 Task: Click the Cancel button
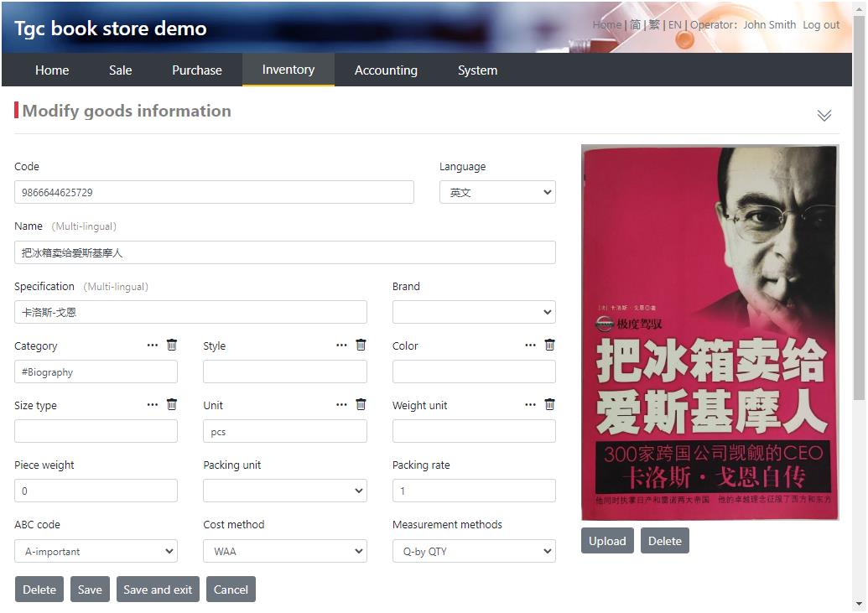(231, 590)
